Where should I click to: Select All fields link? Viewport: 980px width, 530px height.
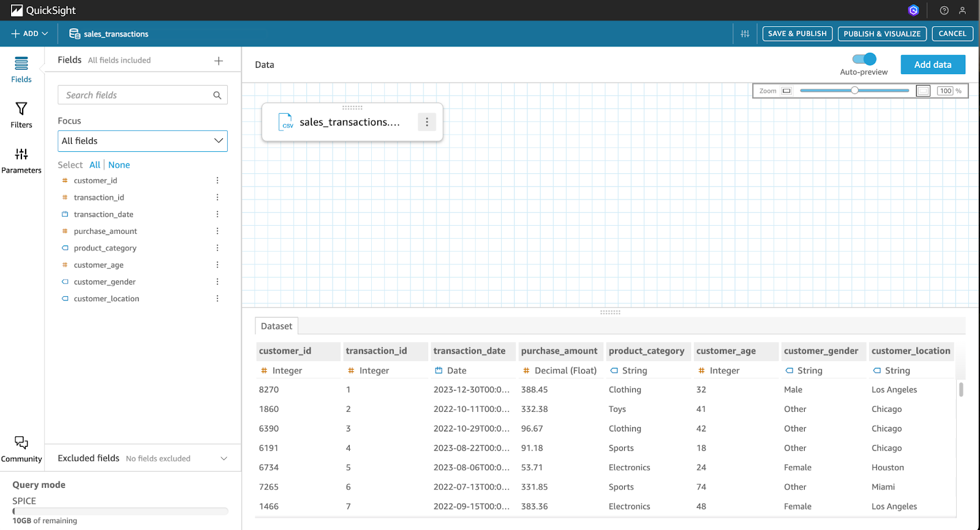click(95, 165)
